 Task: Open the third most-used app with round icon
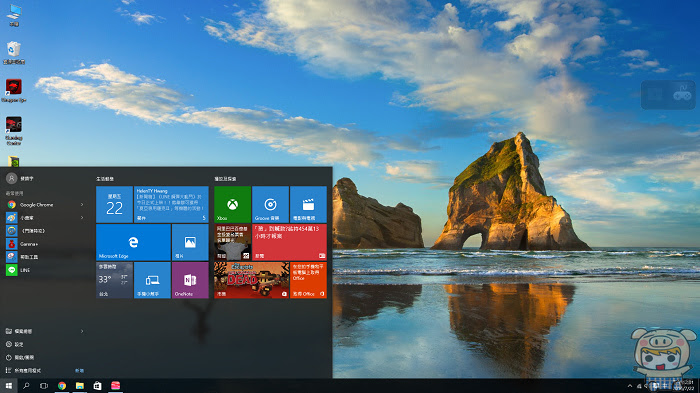pyautogui.click(x=45, y=231)
